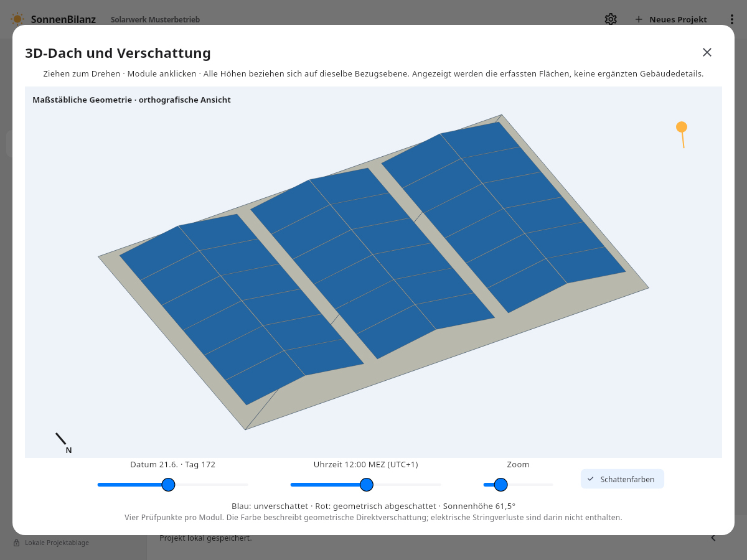This screenshot has height=560, width=747.
Task: Click the 'Lokale Projektablage' label
Action: click(x=57, y=543)
